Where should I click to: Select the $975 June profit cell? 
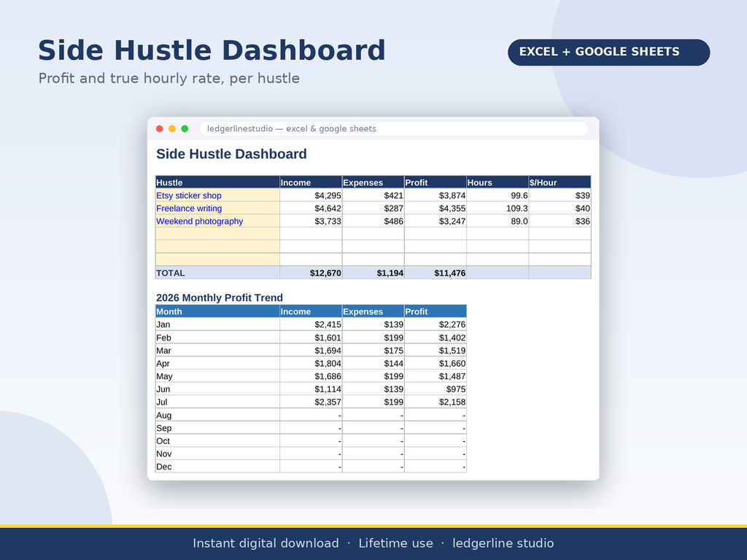[436, 389]
